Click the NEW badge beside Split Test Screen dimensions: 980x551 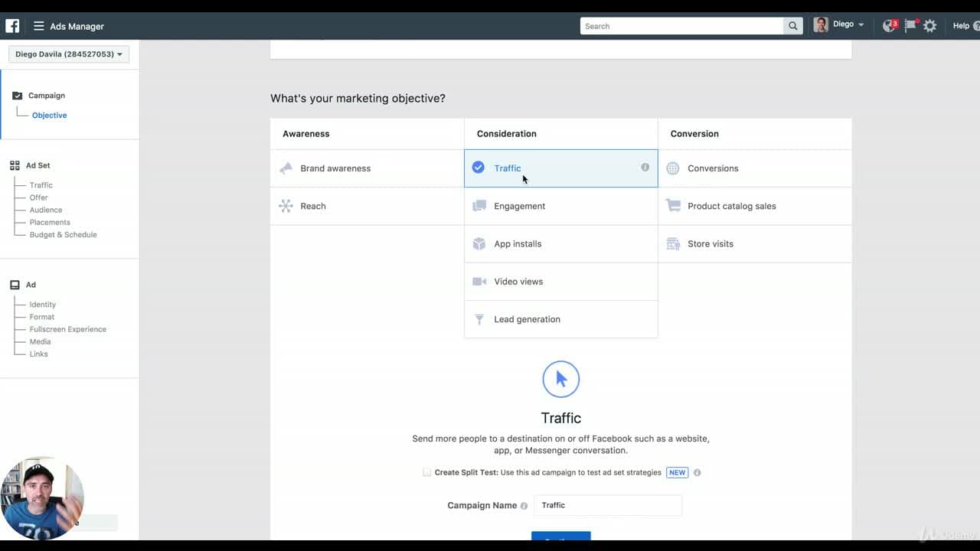point(677,473)
